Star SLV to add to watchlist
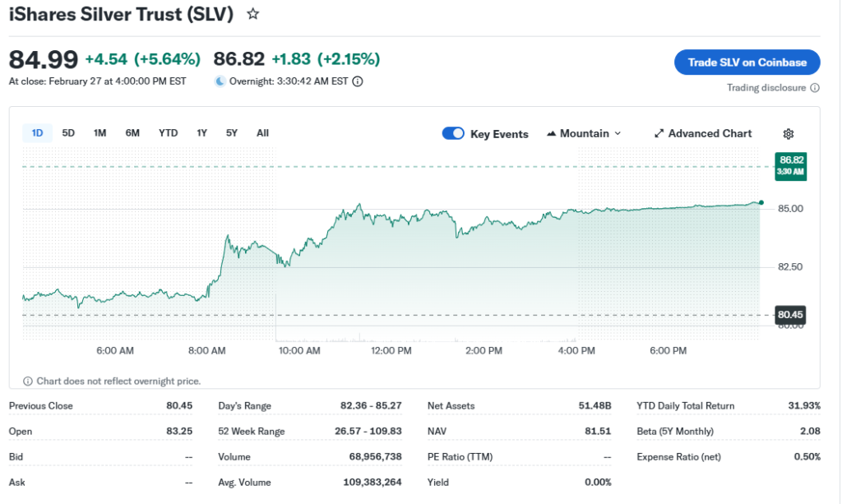The height and width of the screenshot is (504, 842). [253, 14]
